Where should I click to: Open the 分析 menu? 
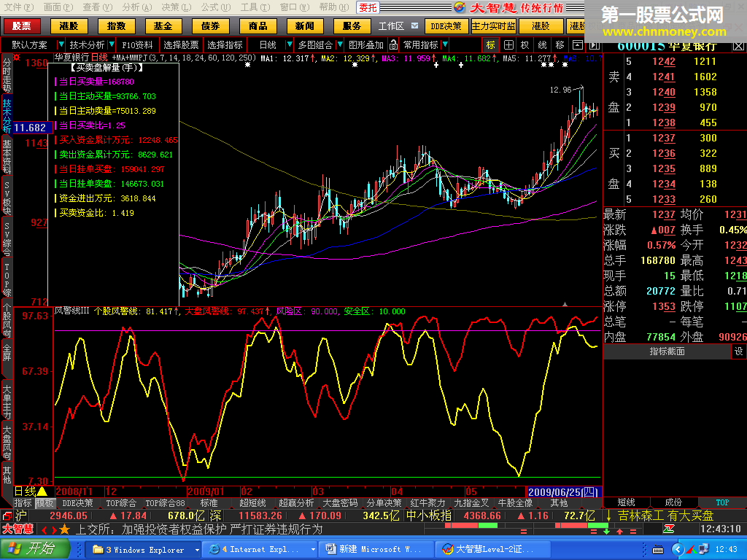pyautogui.click(x=136, y=7)
